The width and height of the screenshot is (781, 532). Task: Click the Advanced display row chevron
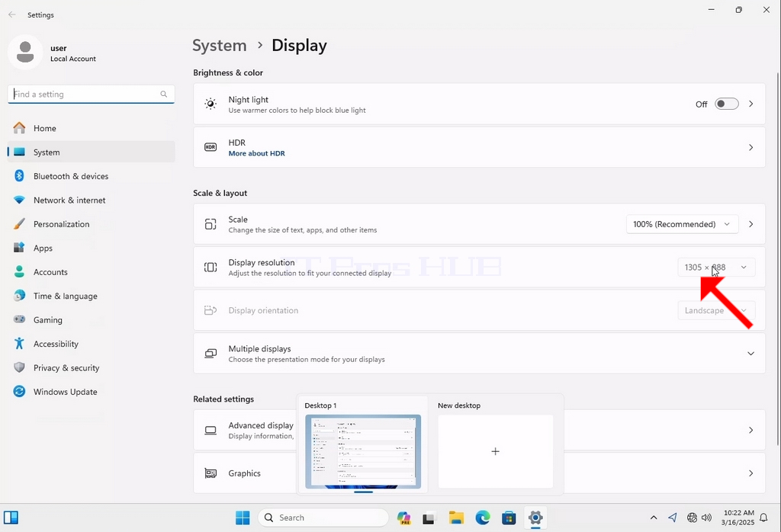[x=750, y=430]
